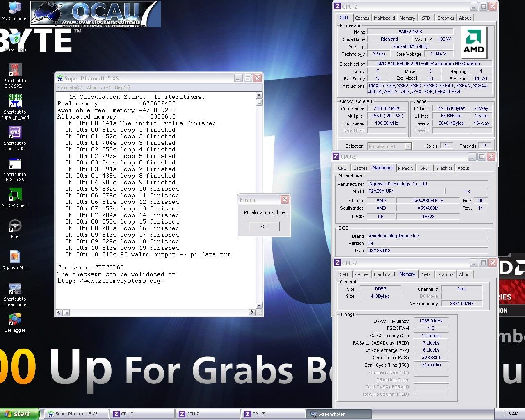The image size is (525, 420).
Task: Select About tab in bottom CPU-Z window
Action: coord(465,274)
